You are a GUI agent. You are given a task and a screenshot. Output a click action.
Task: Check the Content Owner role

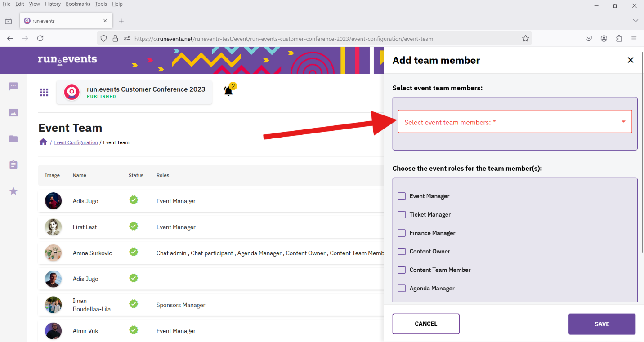point(402,251)
